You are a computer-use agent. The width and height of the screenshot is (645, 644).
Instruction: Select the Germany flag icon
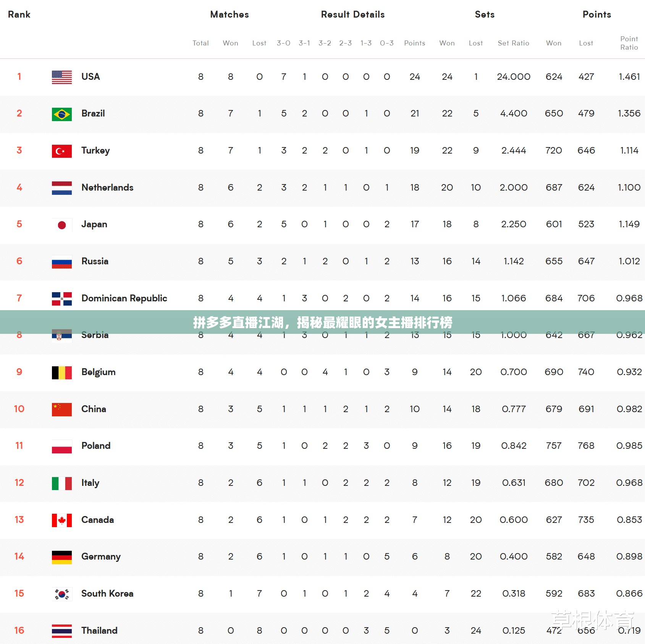point(62,557)
